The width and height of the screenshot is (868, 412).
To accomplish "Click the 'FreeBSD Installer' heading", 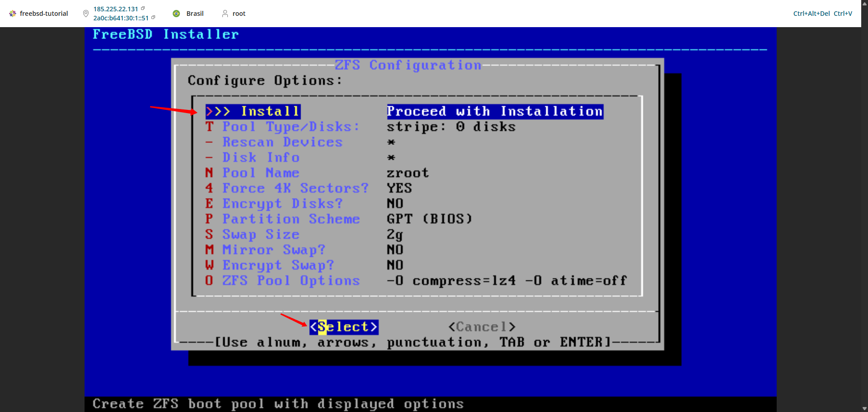I will (x=166, y=34).
